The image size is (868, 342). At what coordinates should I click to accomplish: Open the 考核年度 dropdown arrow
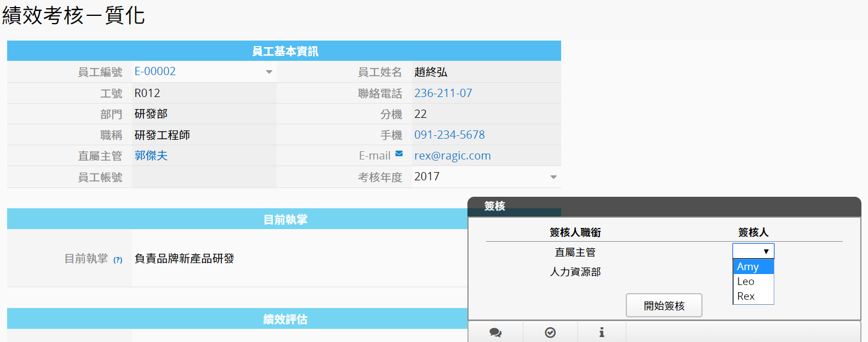(x=553, y=177)
